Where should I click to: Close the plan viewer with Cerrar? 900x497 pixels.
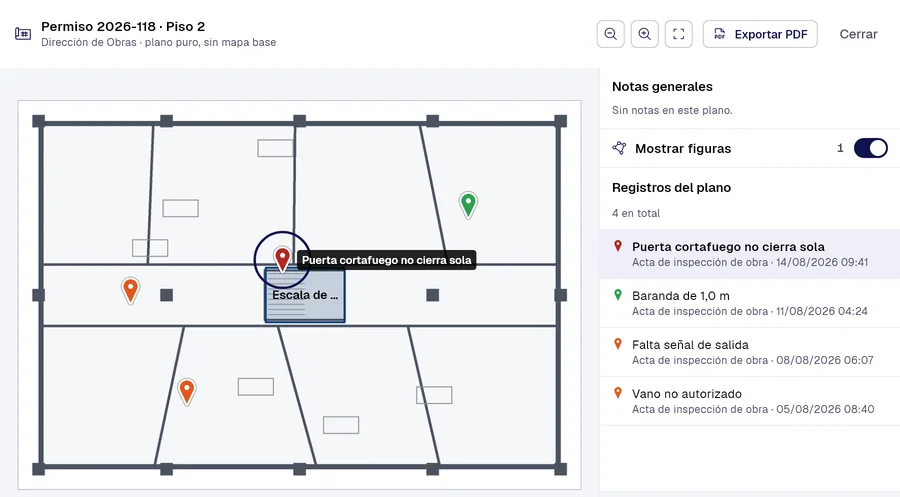pos(858,34)
